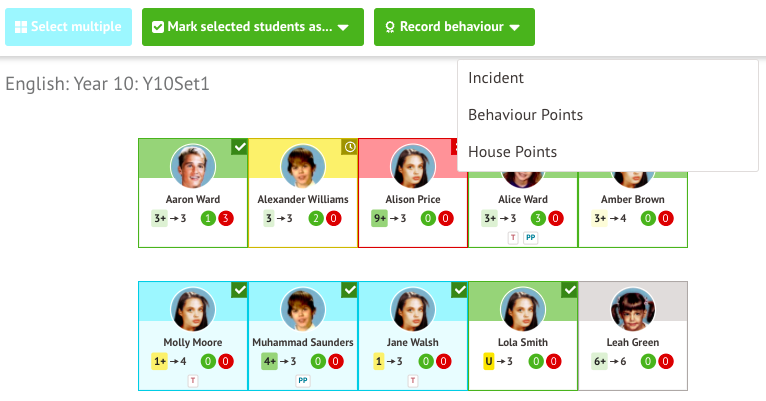Toggle the checkmark on Aaron Ward's card
This screenshot has width=766, height=401.
[x=239, y=147]
